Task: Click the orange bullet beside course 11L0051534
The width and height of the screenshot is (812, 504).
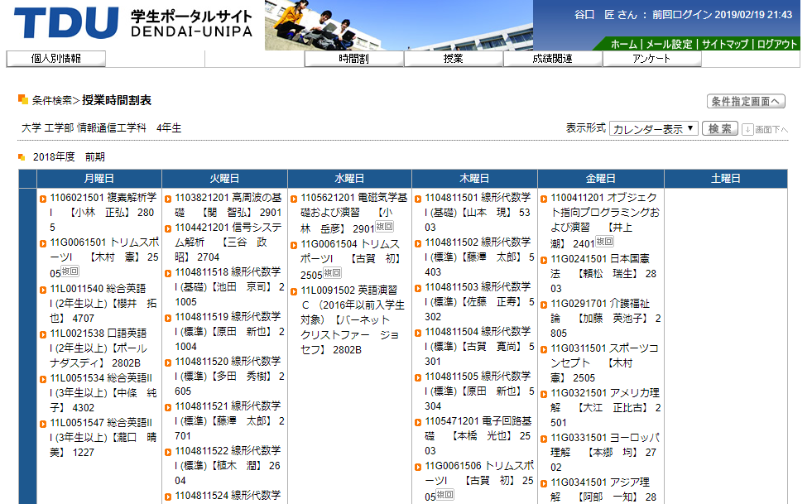Action: point(43,380)
